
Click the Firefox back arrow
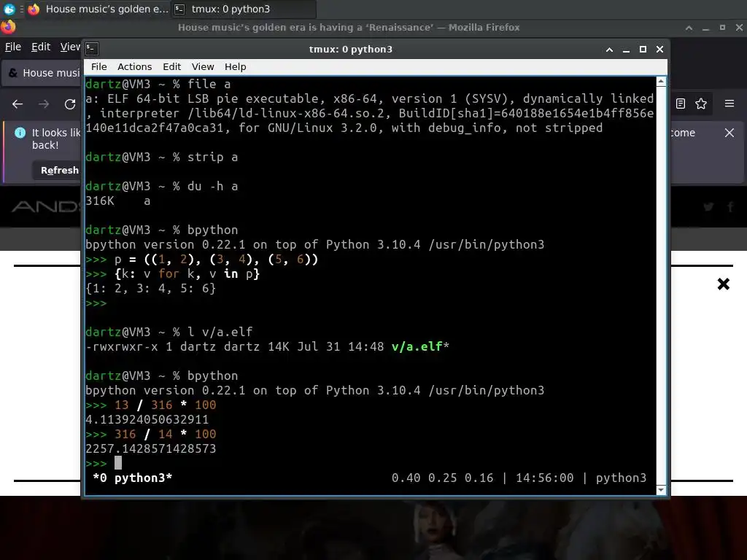[18, 104]
